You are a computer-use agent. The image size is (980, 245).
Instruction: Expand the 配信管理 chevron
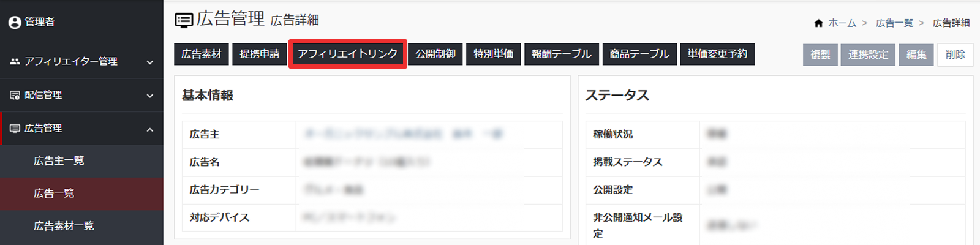click(x=150, y=96)
